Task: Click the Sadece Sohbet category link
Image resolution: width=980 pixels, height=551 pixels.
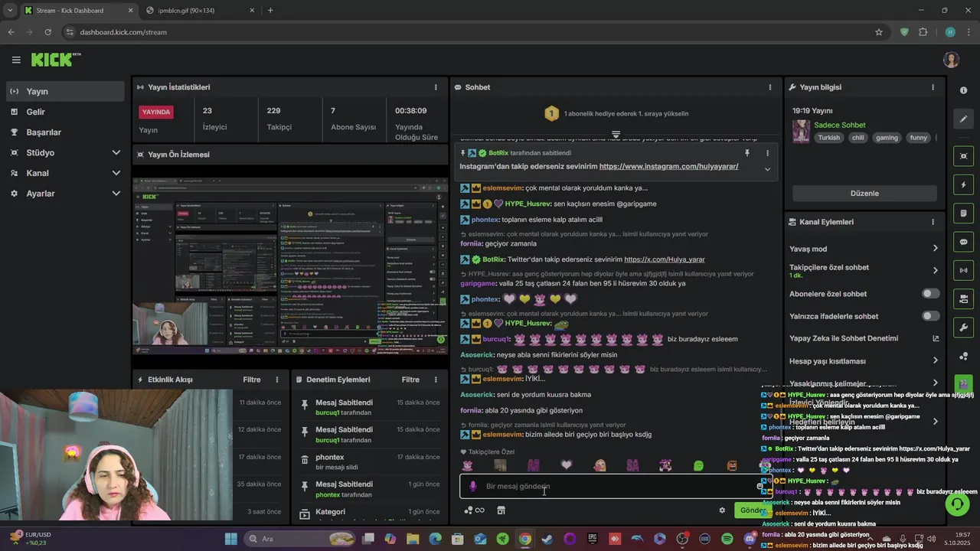Action: [839, 125]
